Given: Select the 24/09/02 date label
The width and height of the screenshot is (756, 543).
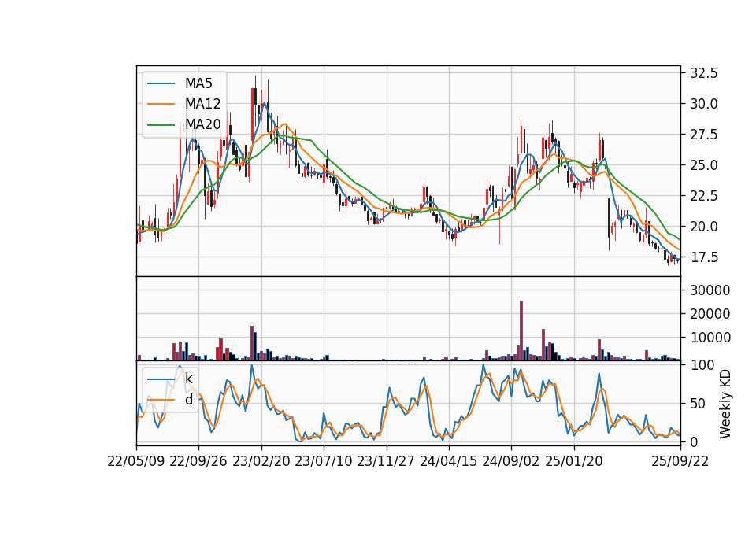Looking at the screenshot, I should click(x=510, y=461).
